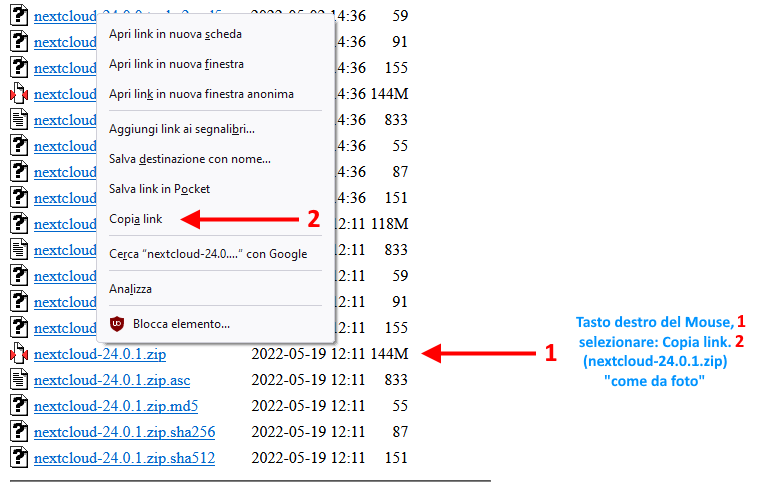Click the question-mark icon beside nextcloud-24.0.1.zip.sha256
The height and width of the screenshot is (489, 761).
point(17,432)
